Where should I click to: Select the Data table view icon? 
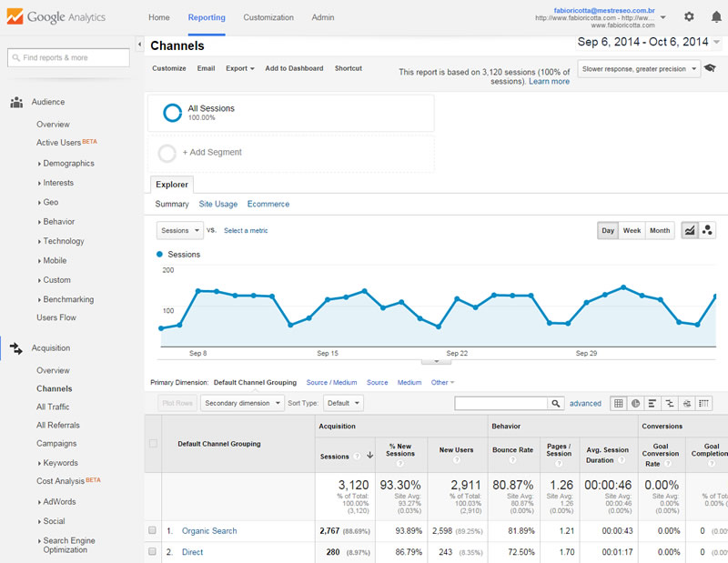click(x=619, y=403)
